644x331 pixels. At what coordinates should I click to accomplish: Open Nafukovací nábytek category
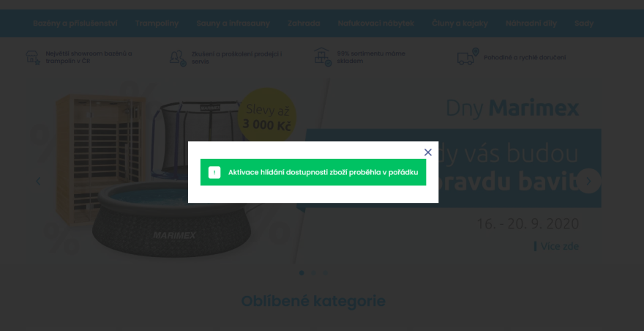click(376, 23)
